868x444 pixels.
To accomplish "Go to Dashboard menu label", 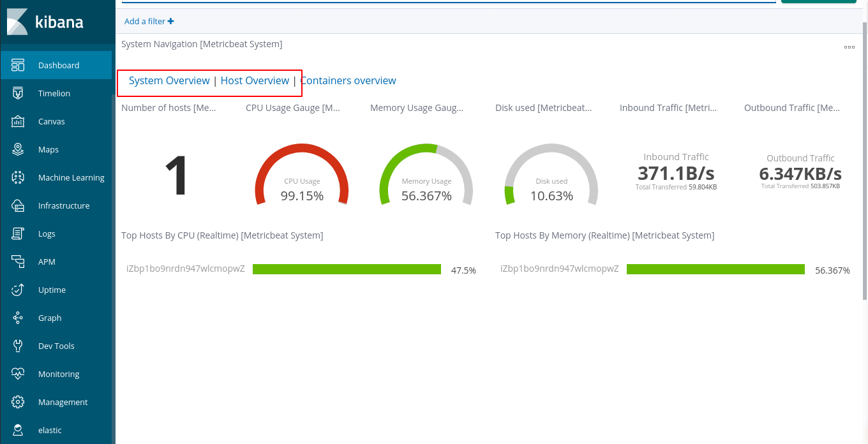I will [59, 65].
